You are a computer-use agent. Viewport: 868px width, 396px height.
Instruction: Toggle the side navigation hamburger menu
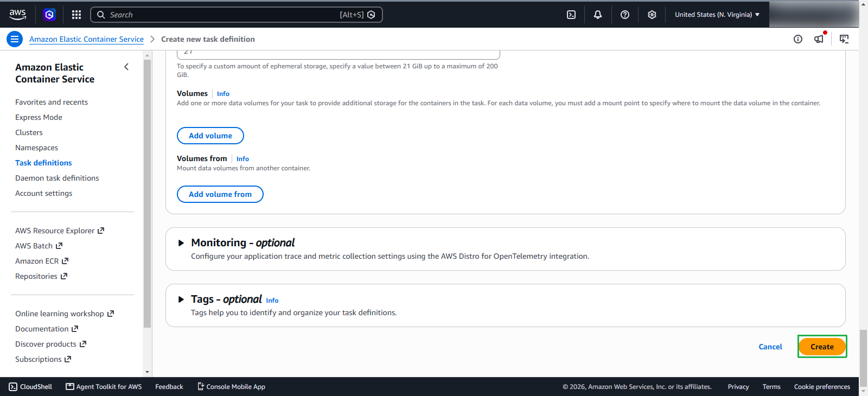(15, 39)
